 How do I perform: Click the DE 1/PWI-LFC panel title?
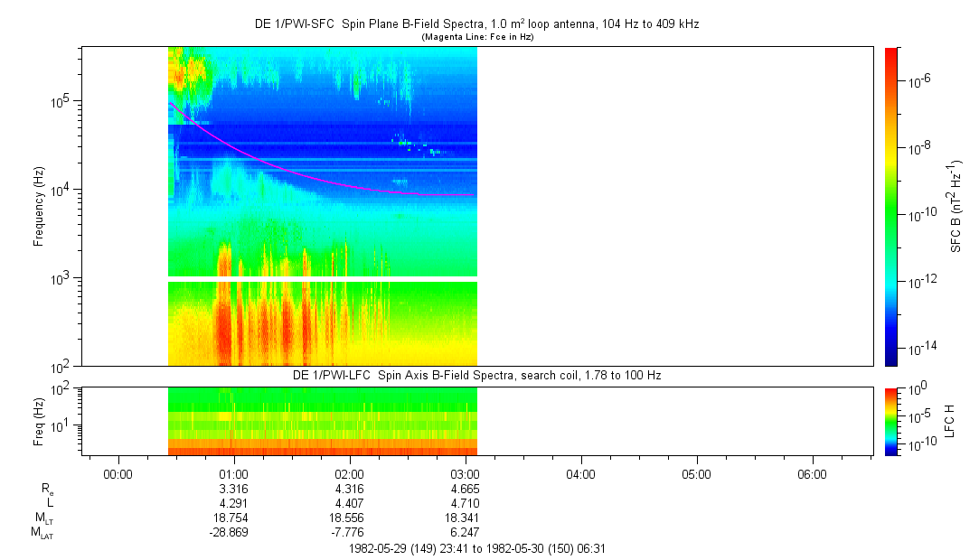[x=476, y=375]
